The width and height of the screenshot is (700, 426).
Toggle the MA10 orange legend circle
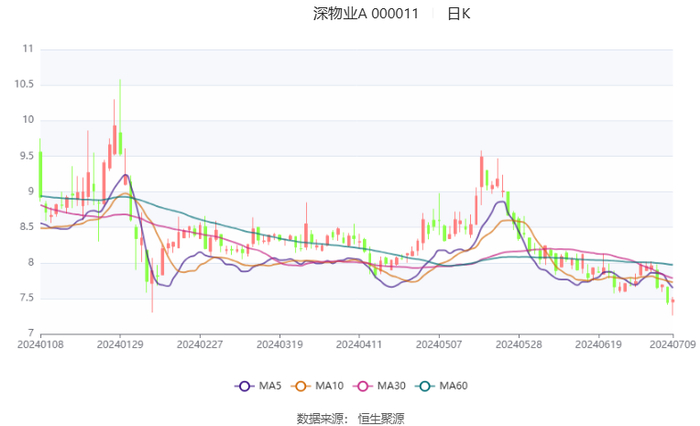coord(301,386)
